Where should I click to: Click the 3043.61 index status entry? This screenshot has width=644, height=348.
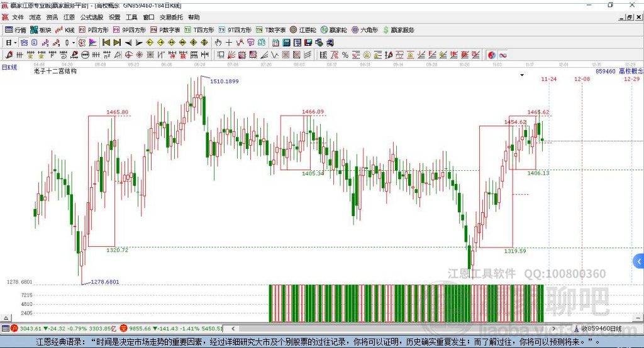(x=30, y=329)
